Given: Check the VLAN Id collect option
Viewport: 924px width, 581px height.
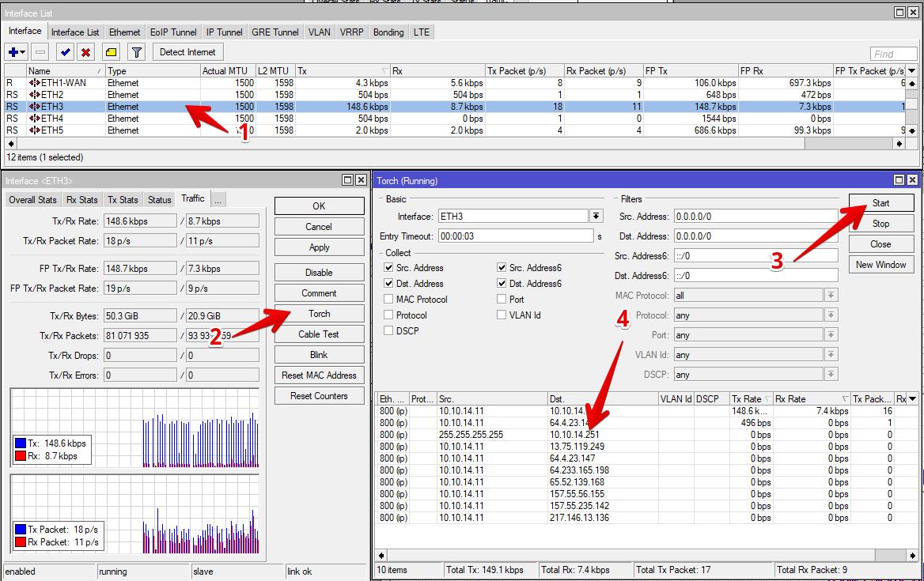Looking at the screenshot, I should tap(502, 315).
